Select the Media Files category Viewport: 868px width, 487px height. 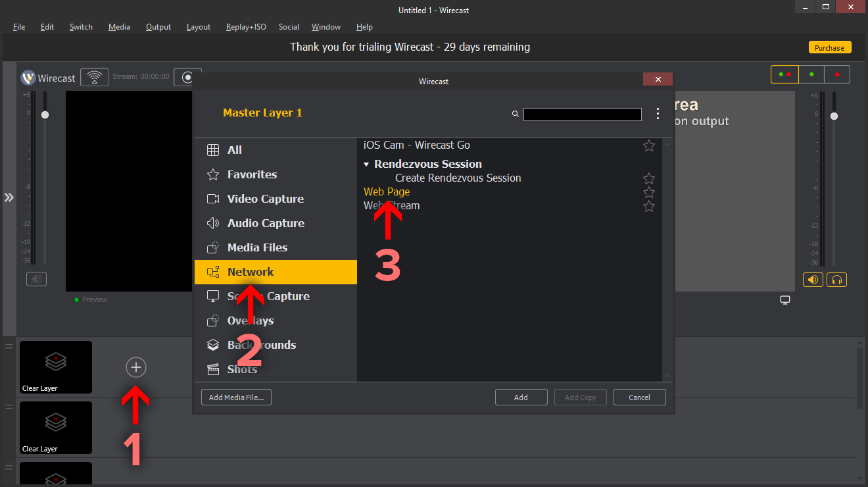(276, 247)
